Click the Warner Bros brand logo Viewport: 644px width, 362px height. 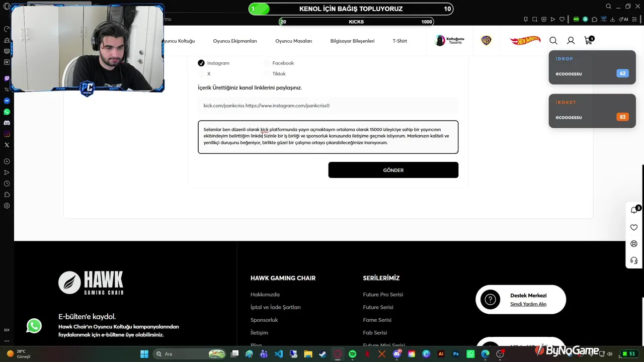pos(486,41)
